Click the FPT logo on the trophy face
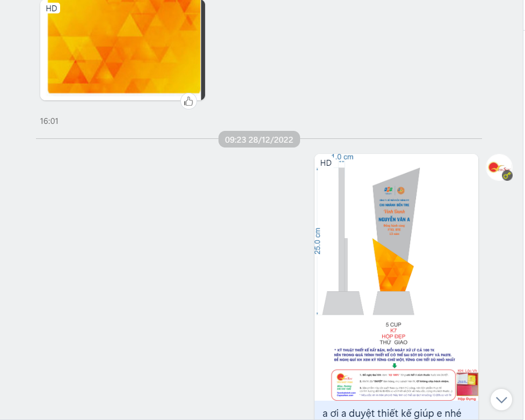Viewport: 525px width, 420px height. click(389, 190)
